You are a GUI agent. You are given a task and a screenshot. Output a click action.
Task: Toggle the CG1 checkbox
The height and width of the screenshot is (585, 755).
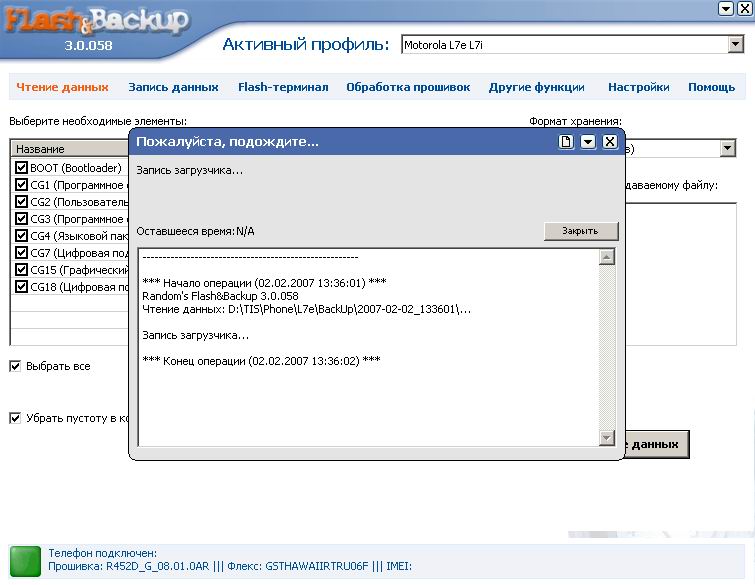pos(21,184)
